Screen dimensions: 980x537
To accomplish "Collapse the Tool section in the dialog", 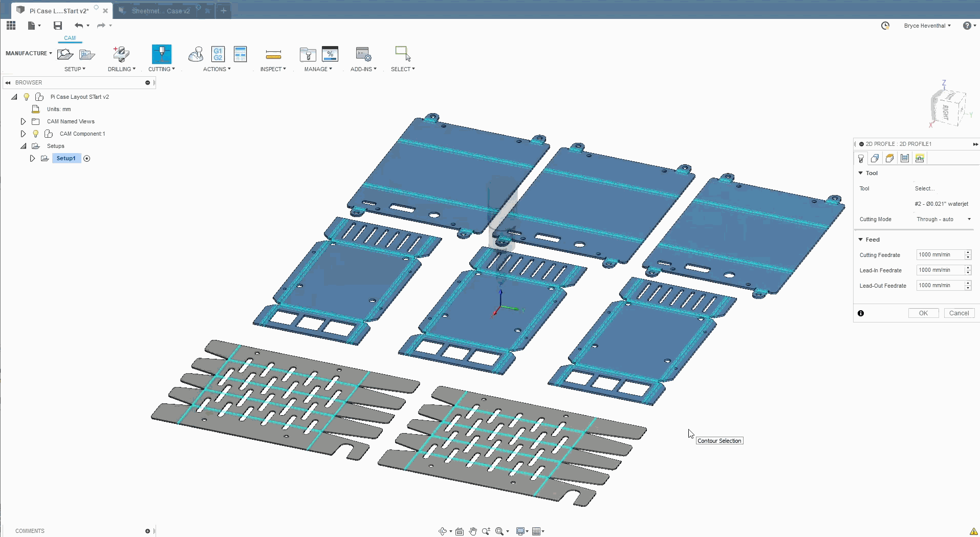I will click(x=861, y=173).
